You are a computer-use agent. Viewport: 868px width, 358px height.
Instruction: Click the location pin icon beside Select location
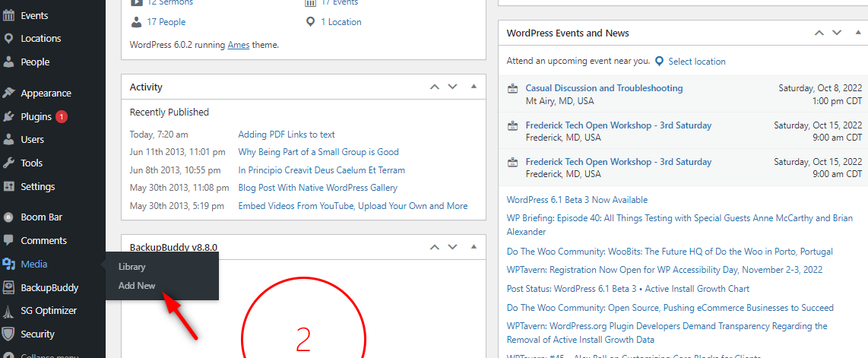pyautogui.click(x=659, y=62)
